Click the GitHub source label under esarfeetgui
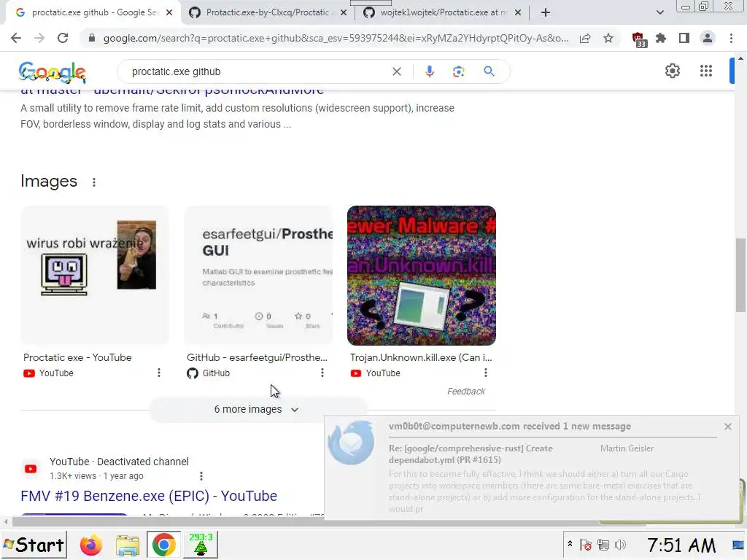This screenshot has height=560, width=747. (208, 373)
